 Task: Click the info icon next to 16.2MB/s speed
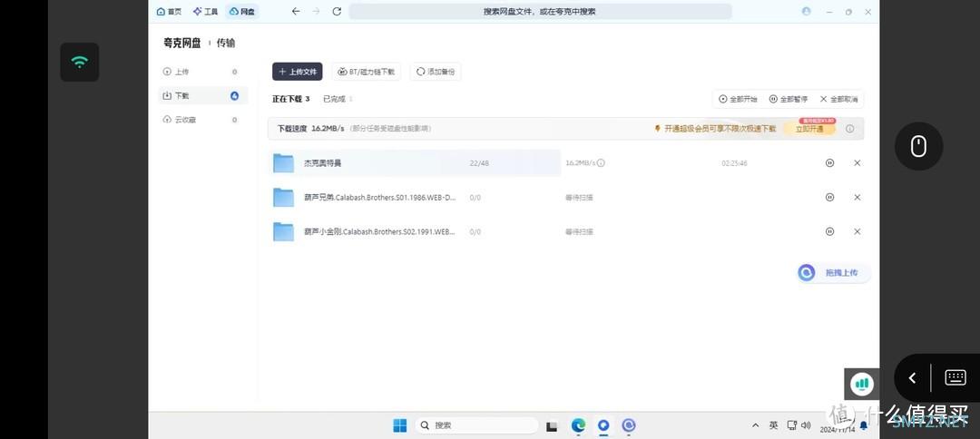(601, 163)
